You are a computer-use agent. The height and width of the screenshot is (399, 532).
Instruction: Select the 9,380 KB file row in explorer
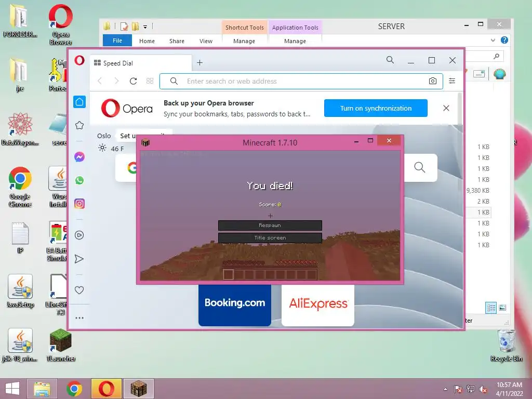click(478, 190)
